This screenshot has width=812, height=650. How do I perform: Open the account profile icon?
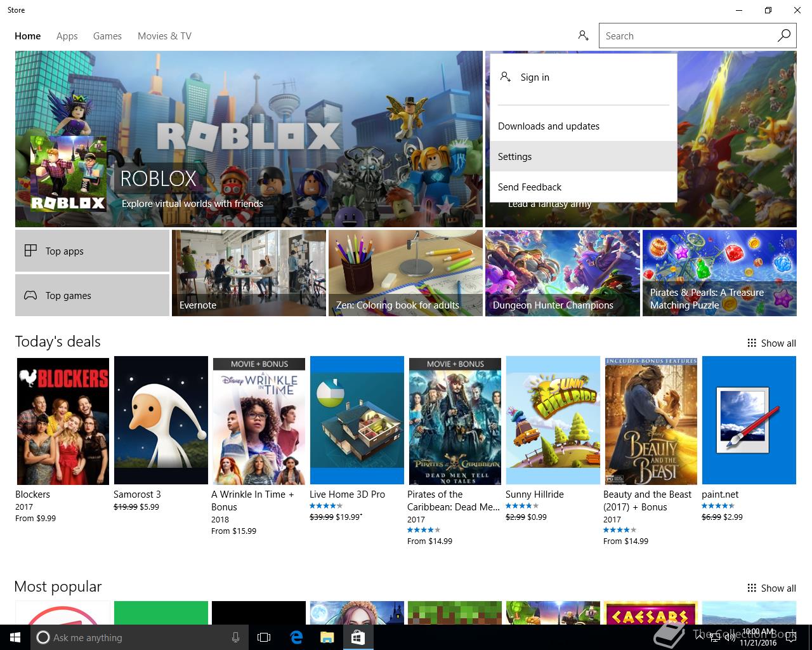pos(584,36)
